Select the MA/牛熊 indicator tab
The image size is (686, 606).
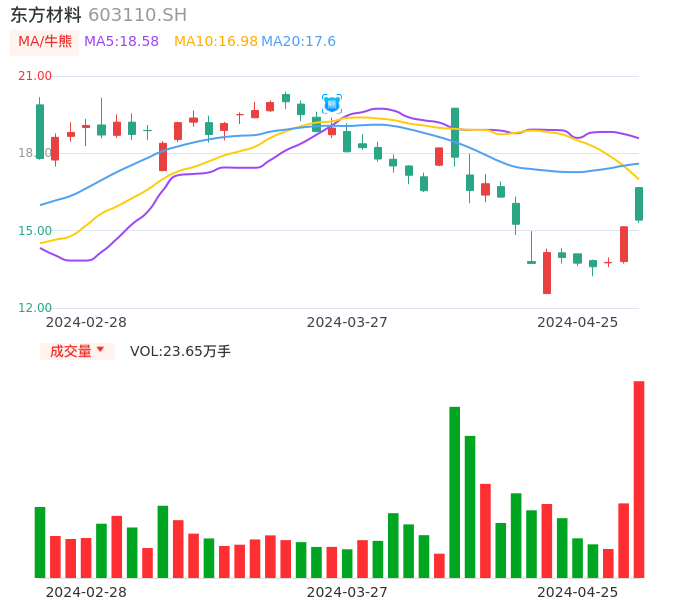pyautogui.click(x=45, y=42)
